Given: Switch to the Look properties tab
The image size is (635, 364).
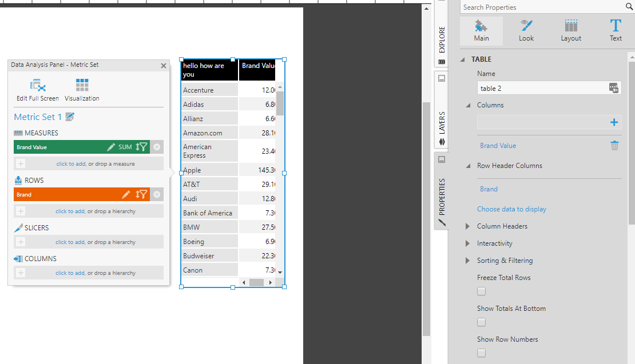Looking at the screenshot, I should point(526,31).
